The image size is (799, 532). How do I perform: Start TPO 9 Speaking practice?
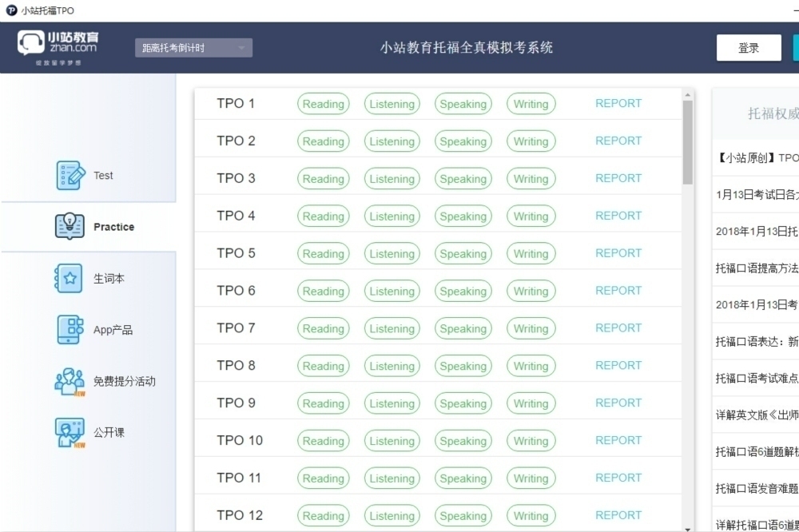(x=463, y=403)
